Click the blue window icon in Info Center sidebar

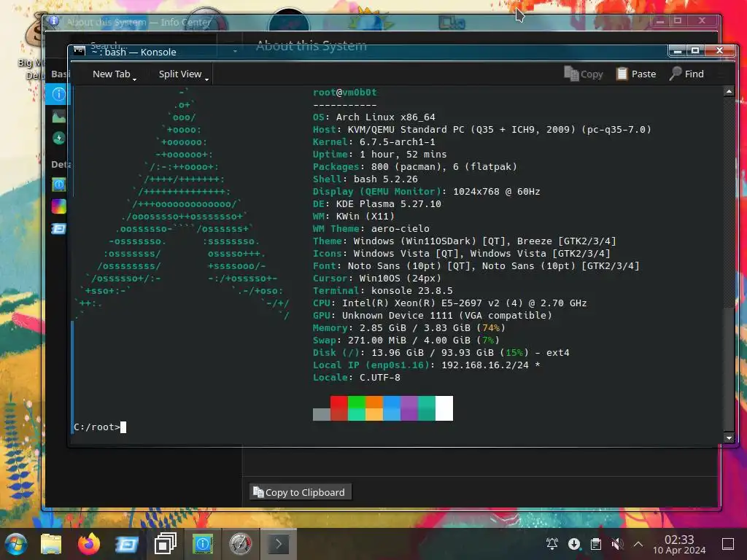(x=58, y=229)
